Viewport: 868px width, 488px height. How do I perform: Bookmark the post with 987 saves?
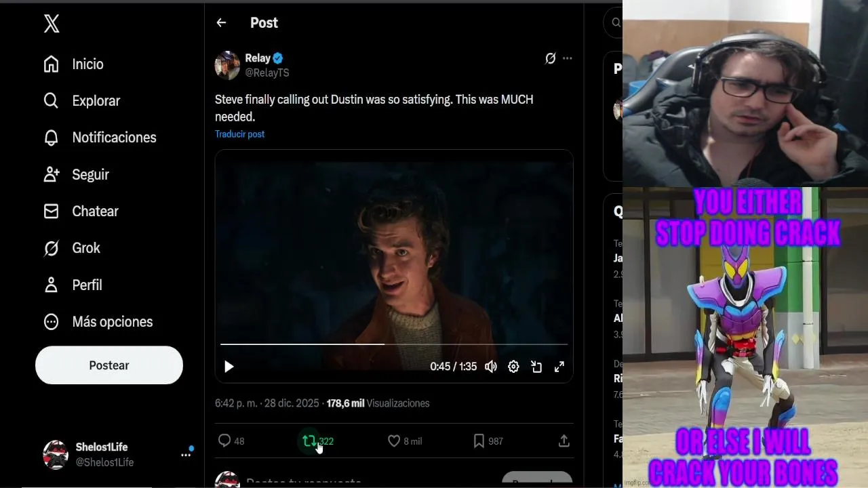tap(488, 441)
